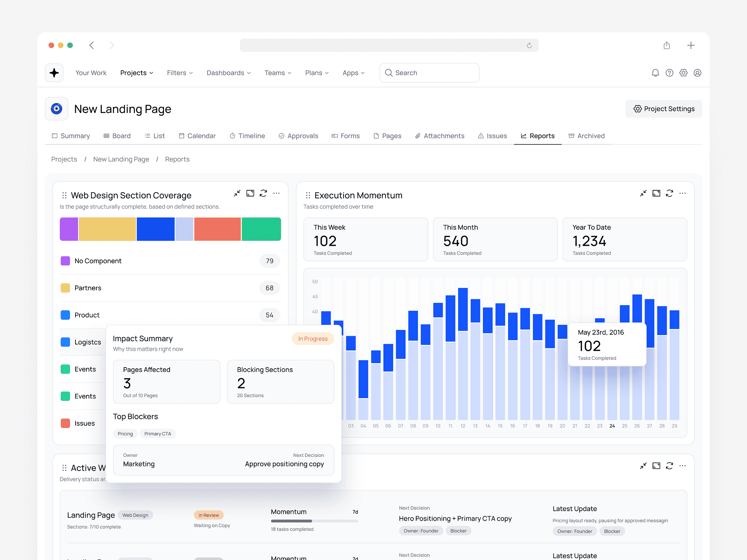Click the notifications bell icon
The height and width of the screenshot is (560, 747).
(655, 73)
